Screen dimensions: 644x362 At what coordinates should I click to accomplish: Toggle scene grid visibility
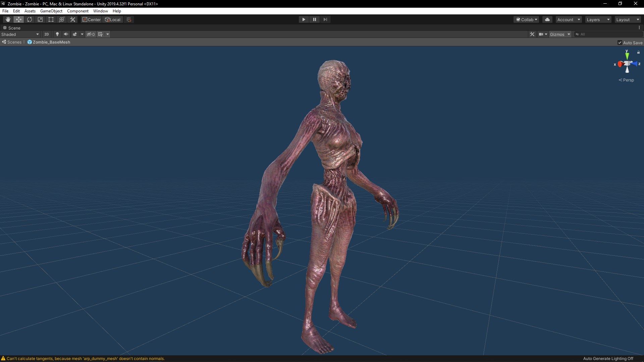(x=100, y=34)
